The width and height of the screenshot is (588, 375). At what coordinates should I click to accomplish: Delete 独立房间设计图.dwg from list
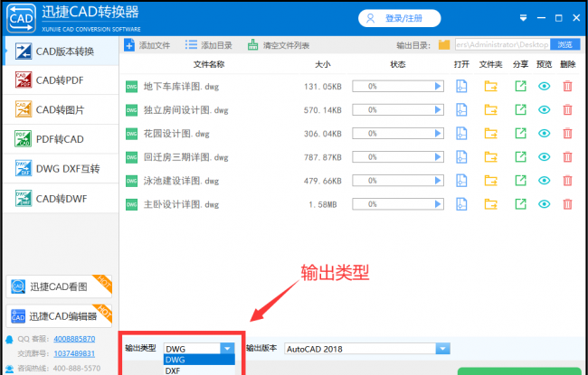pos(568,109)
